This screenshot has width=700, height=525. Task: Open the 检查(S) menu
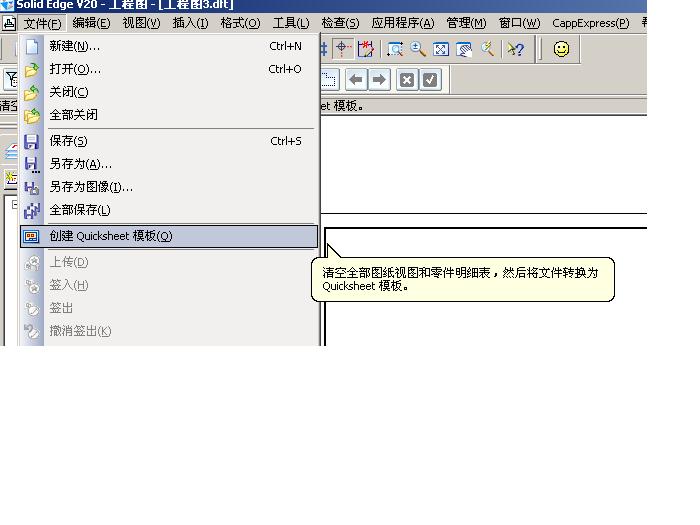pyautogui.click(x=340, y=23)
